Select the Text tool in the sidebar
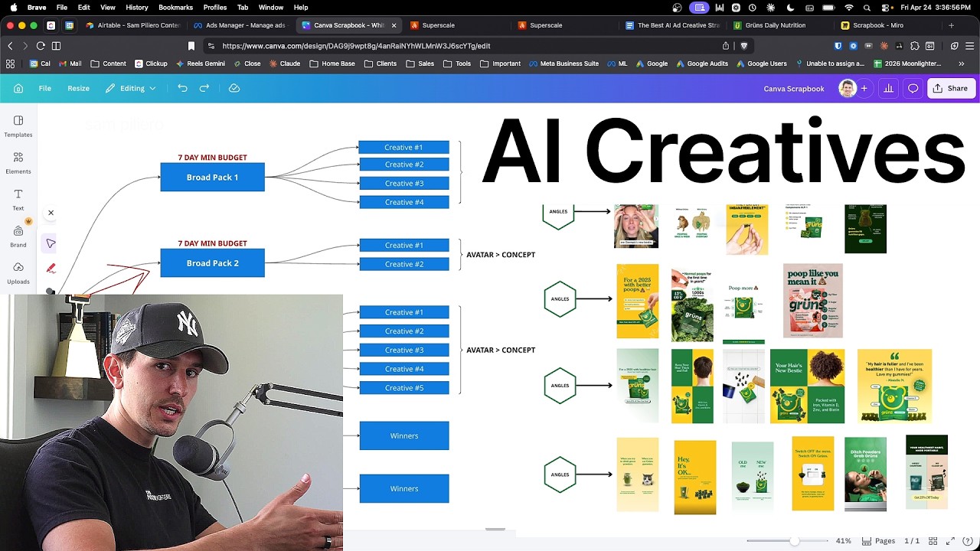 tap(18, 200)
